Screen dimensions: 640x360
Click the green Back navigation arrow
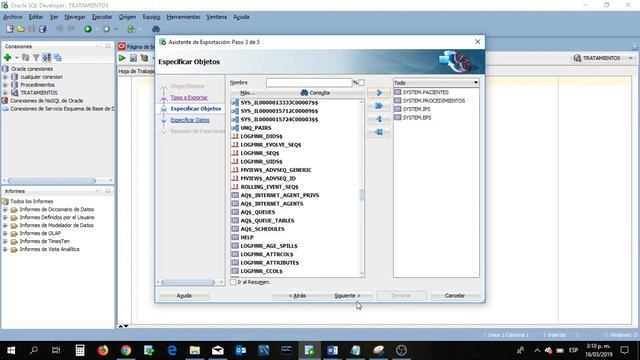(88, 29)
